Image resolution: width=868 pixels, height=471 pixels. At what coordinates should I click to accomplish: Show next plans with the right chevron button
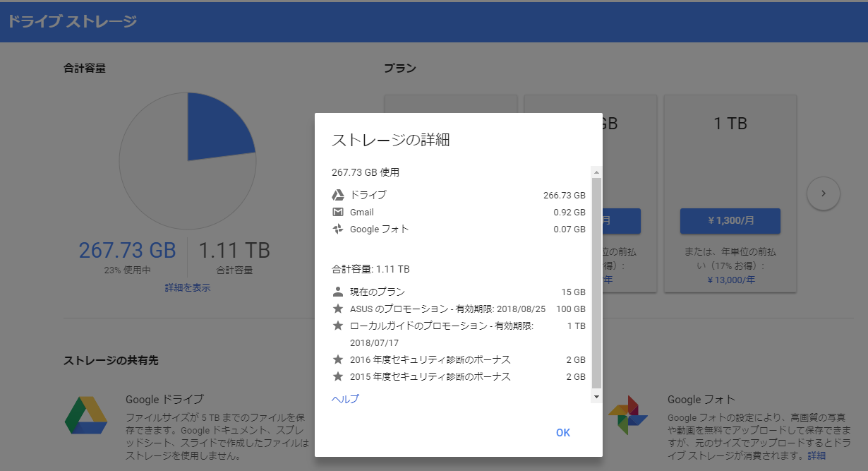point(824,193)
